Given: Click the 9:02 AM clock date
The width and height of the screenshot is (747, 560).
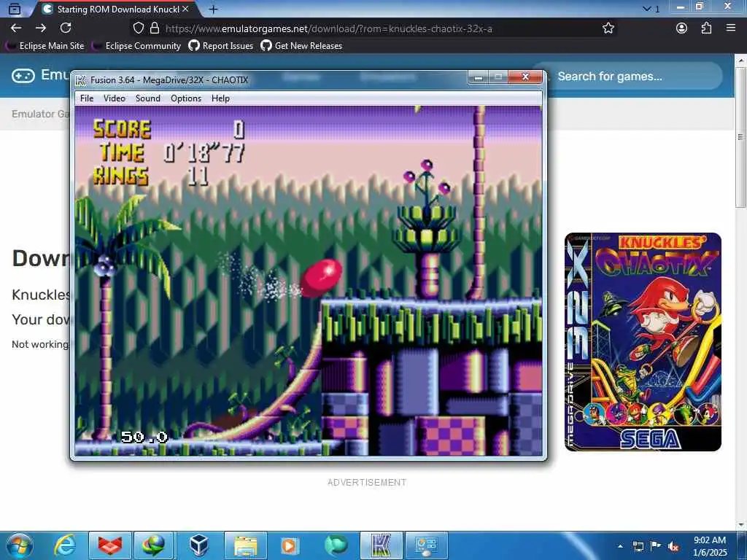Looking at the screenshot, I should point(710,546).
